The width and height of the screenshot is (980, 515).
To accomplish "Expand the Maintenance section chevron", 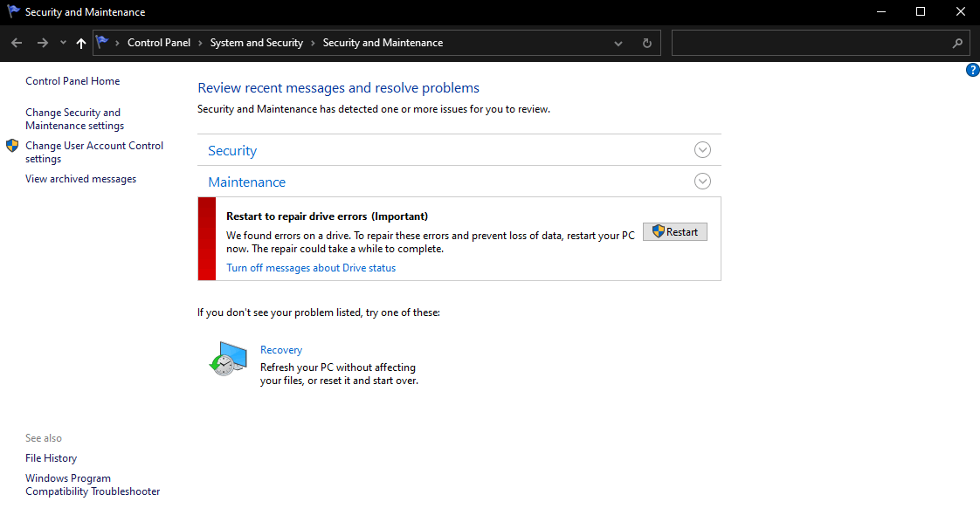I will [x=702, y=182].
